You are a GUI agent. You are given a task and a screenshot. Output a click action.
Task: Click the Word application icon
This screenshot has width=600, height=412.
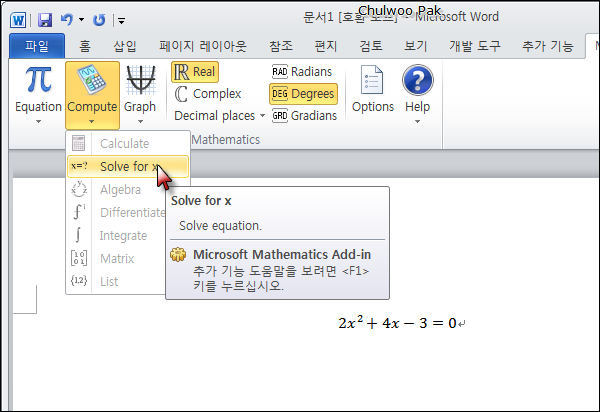coord(18,20)
